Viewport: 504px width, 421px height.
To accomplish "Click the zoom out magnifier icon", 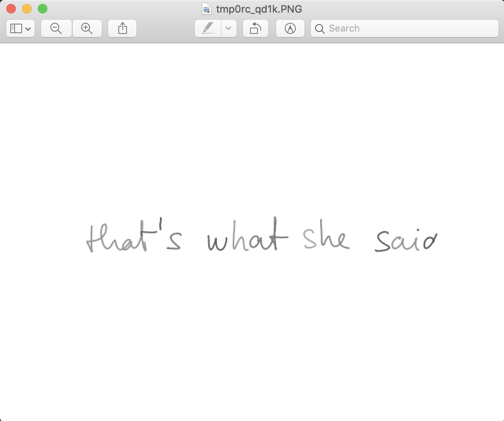I will (56, 28).
